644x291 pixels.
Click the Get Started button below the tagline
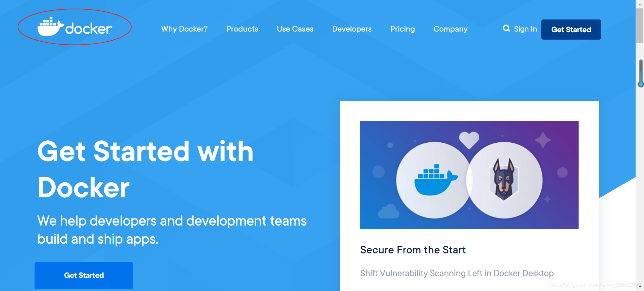click(84, 276)
